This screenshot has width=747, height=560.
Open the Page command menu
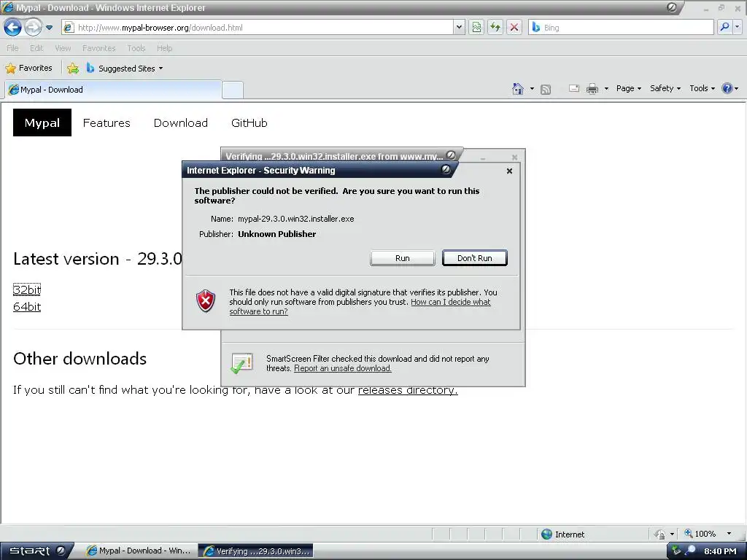628,88
